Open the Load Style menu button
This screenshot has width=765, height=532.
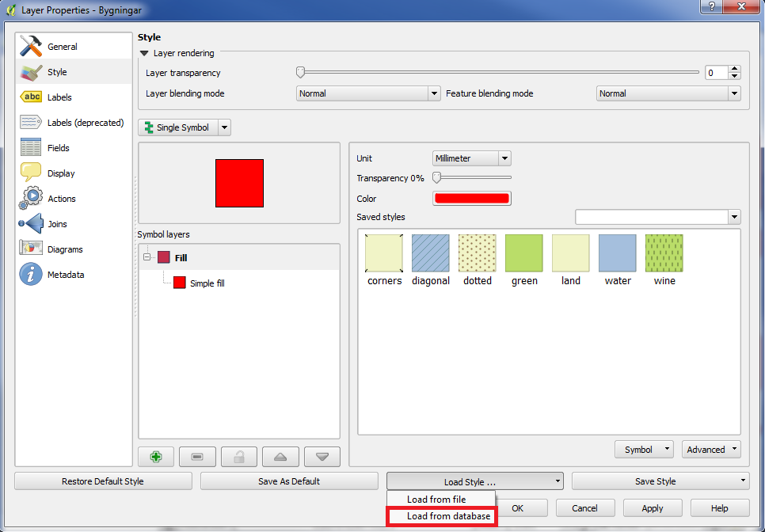tap(475, 482)
